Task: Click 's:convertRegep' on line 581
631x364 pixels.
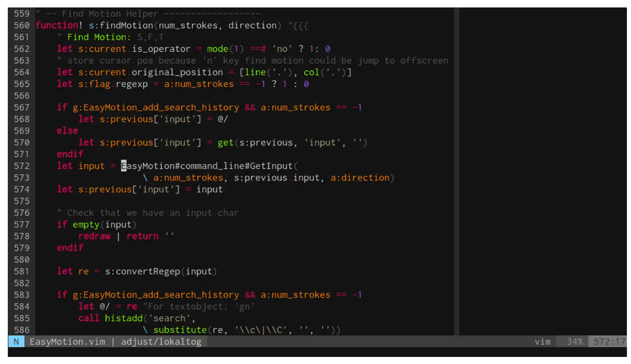Action: coord(142,272)
